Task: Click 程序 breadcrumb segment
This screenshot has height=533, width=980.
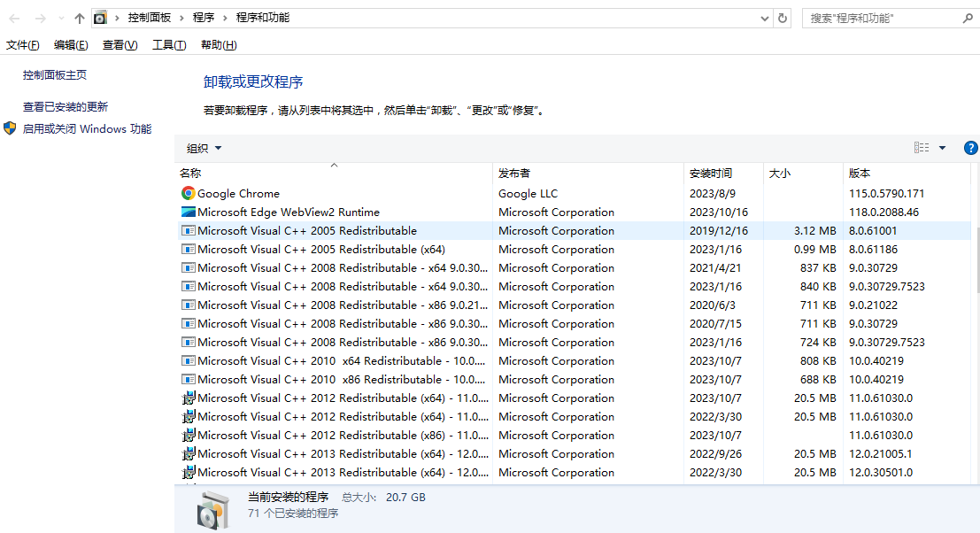Action: tap(203, 18)
